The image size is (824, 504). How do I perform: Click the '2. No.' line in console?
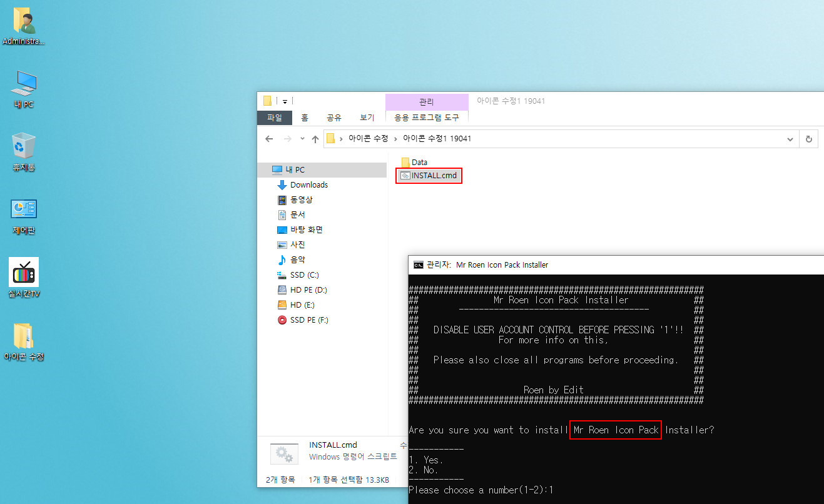(x=424, y=470)
